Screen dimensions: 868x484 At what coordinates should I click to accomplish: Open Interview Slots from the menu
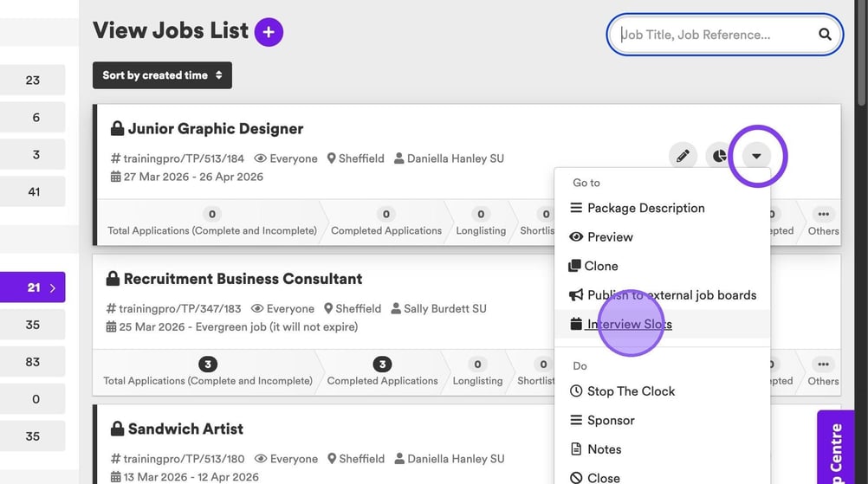629,325
